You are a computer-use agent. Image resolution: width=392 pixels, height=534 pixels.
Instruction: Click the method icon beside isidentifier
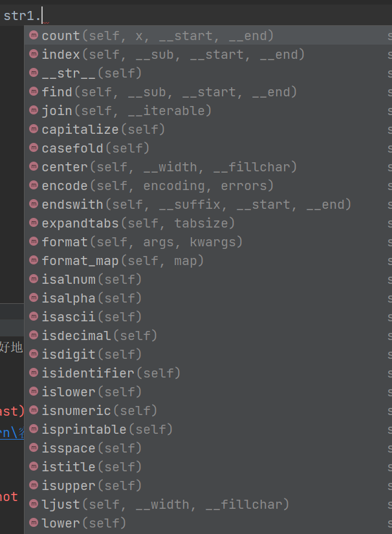33,373
